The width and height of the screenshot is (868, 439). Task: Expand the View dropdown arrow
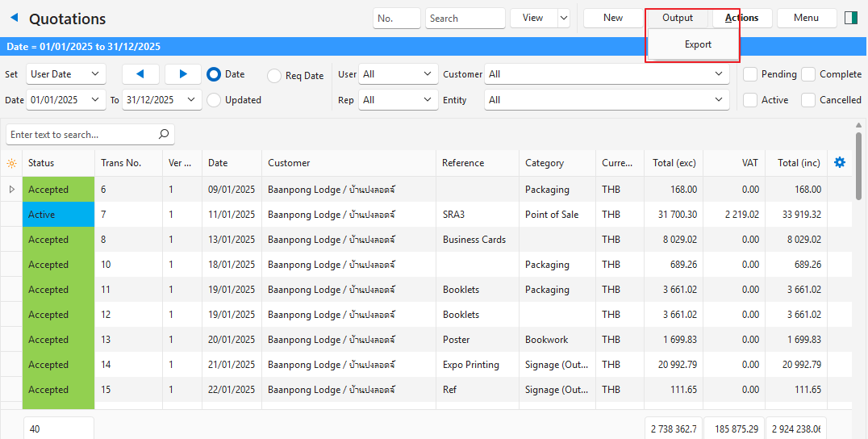[563, 18]
